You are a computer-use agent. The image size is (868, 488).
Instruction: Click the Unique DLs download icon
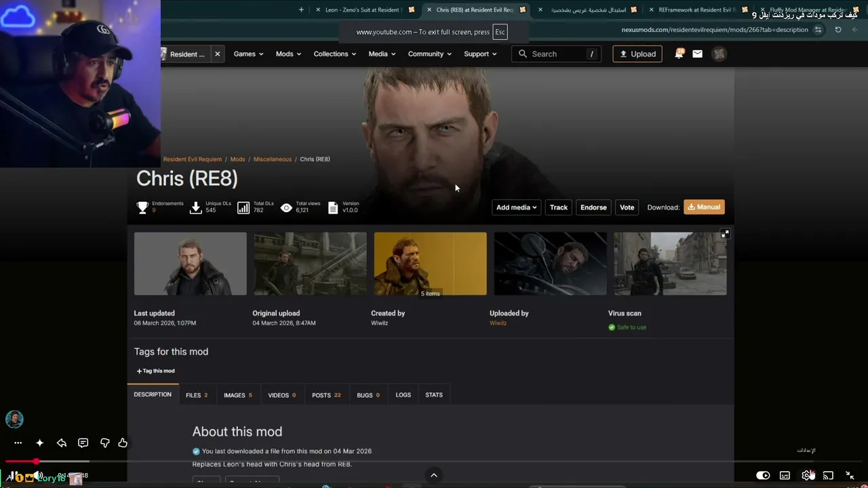point(196,208)
